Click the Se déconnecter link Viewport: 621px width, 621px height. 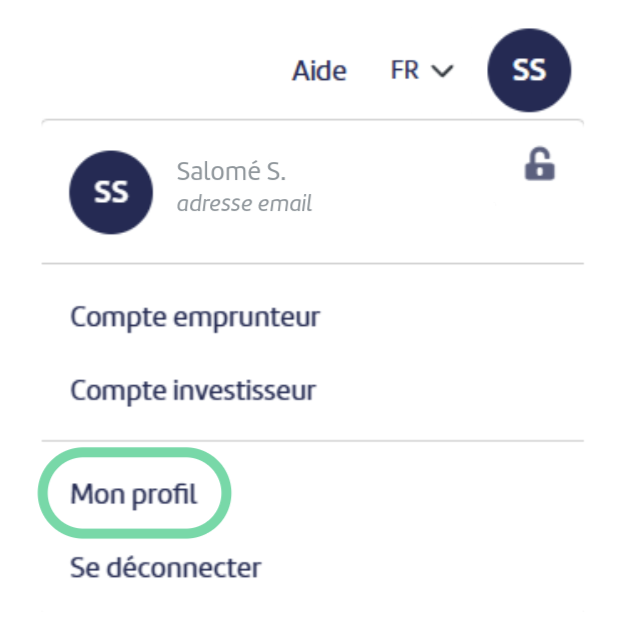[166, 568]
